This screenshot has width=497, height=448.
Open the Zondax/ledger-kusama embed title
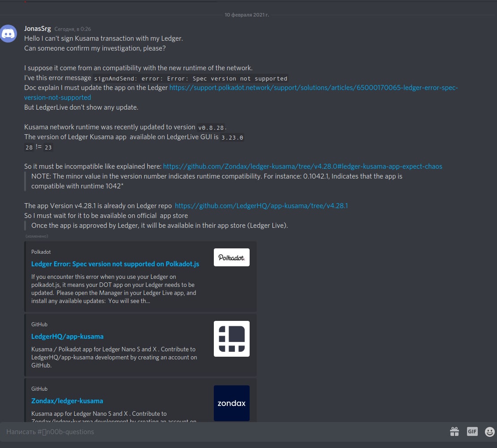tap(67, 401)
